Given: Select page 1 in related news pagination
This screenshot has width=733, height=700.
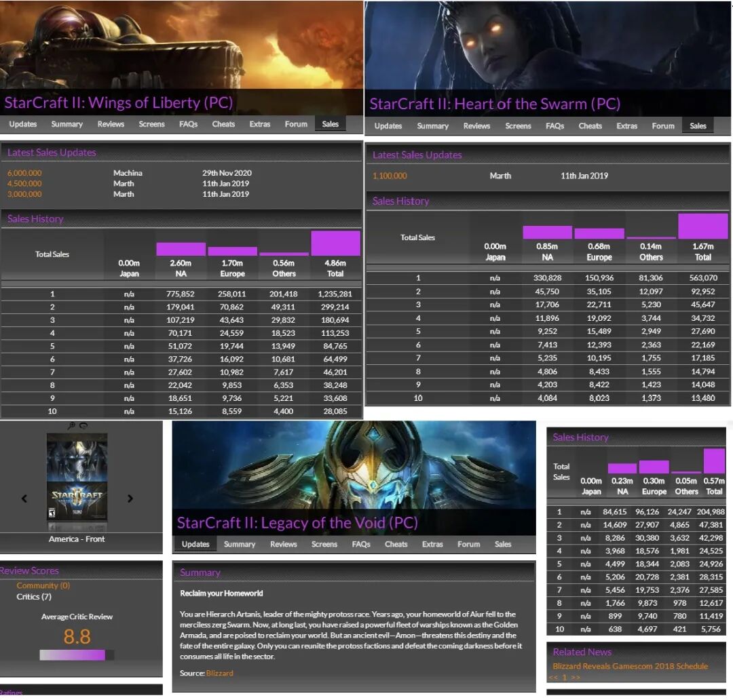Looking at the screenshot, I should pos(564,677).
